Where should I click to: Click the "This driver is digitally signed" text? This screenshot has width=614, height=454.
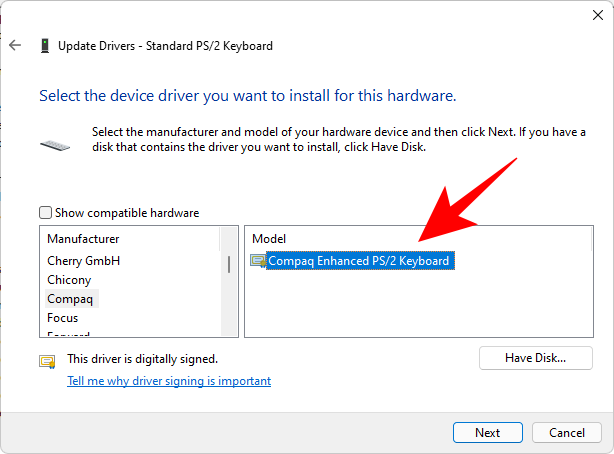click(142, 358)
